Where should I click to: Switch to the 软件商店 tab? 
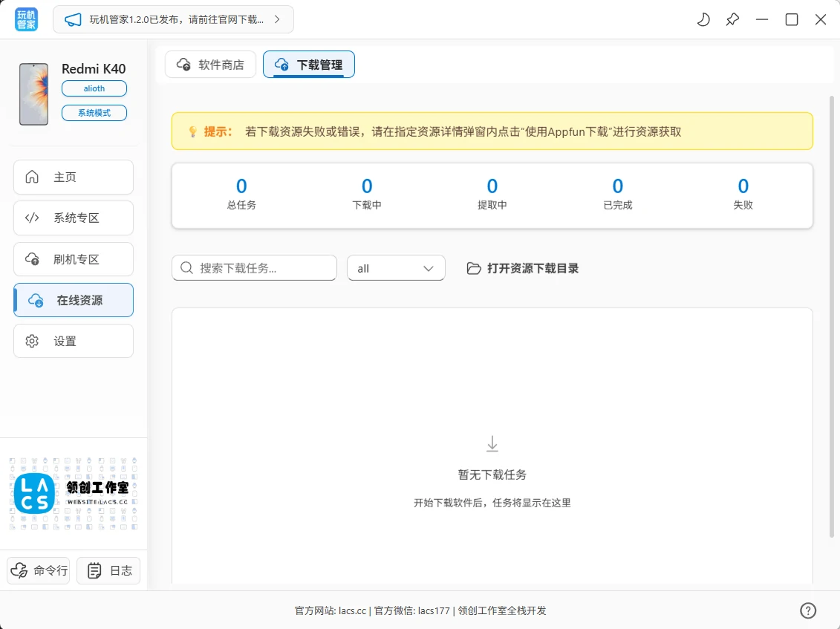point(210,65)
